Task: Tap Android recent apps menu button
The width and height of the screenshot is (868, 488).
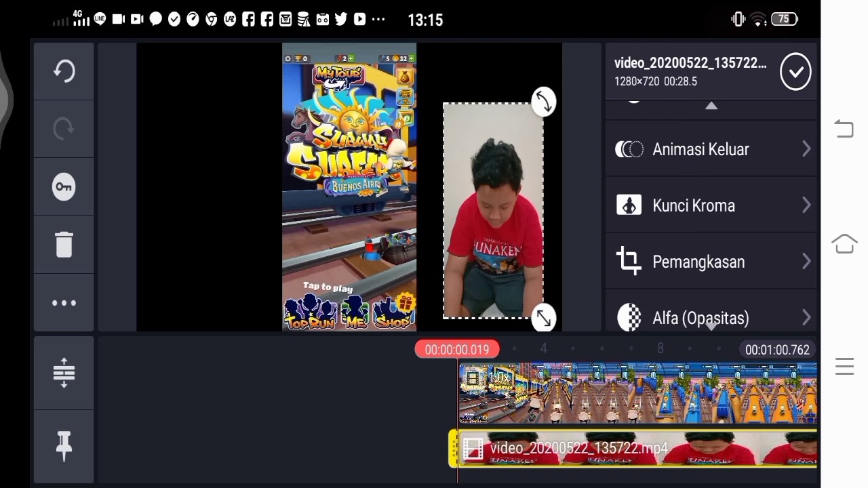Action: pyautogui.click(x=844, y=367)
